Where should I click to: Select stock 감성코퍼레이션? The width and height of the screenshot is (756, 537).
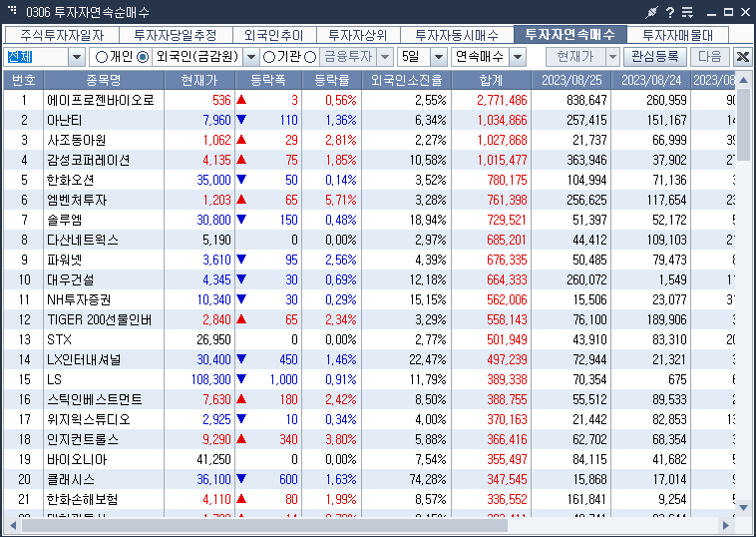(x=88, y=160)
